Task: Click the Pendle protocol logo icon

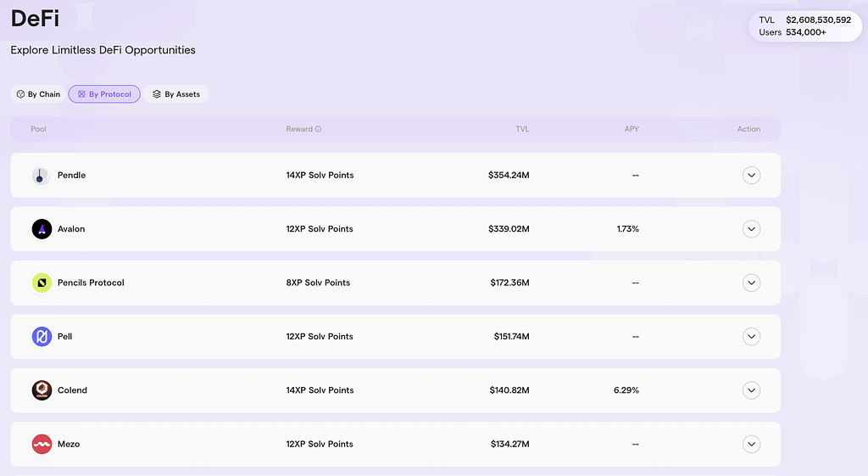Action: pos(42,176)
